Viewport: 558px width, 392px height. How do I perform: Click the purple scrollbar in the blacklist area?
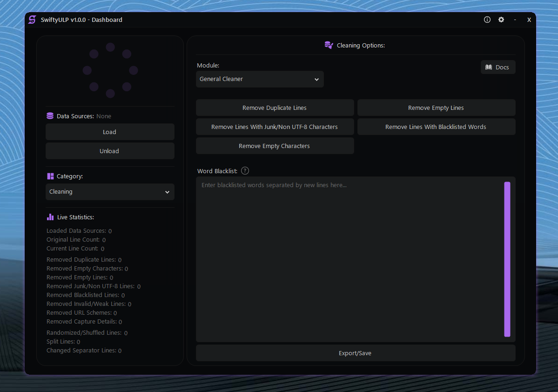tap(507, 259)
